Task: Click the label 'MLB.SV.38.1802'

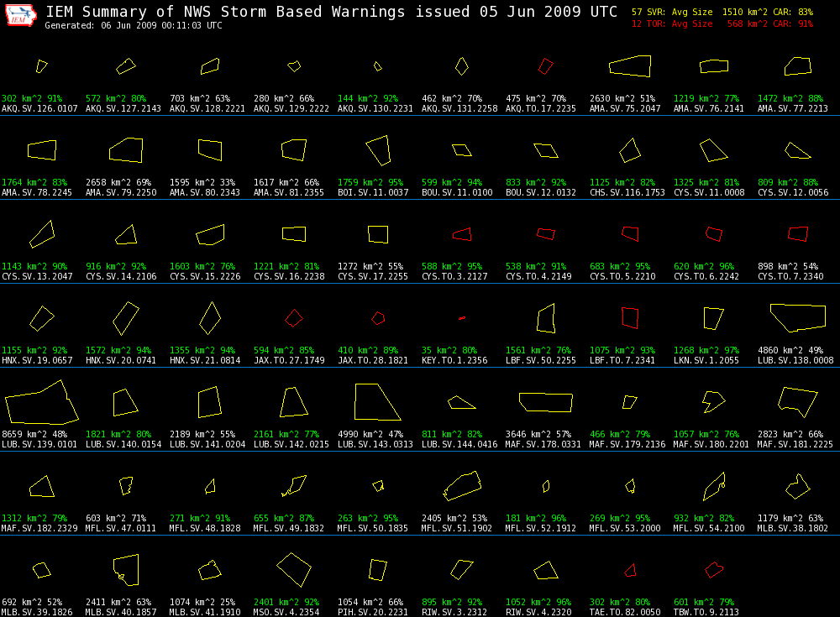Action: point(792,529)
